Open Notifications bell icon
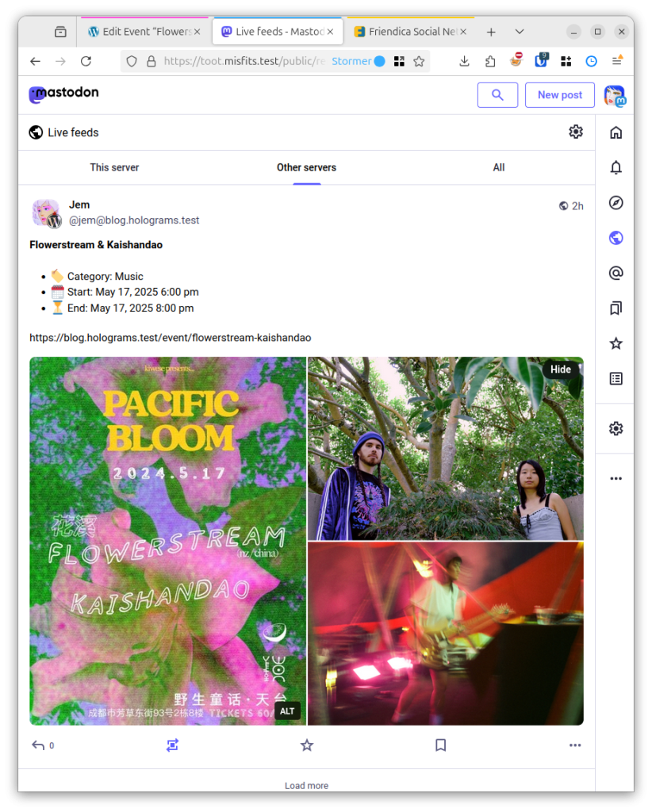Viewport: 652px width, 812px height. (616, 167)
